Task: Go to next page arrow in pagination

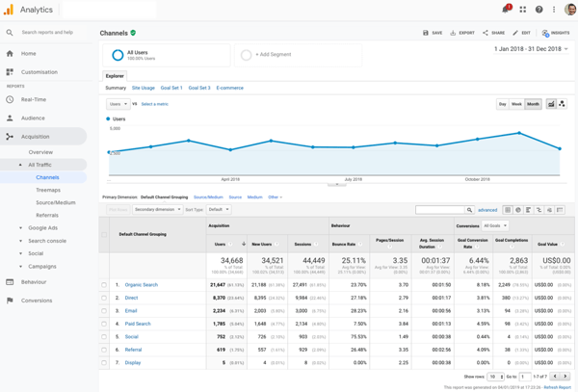Action: (565, 377)
